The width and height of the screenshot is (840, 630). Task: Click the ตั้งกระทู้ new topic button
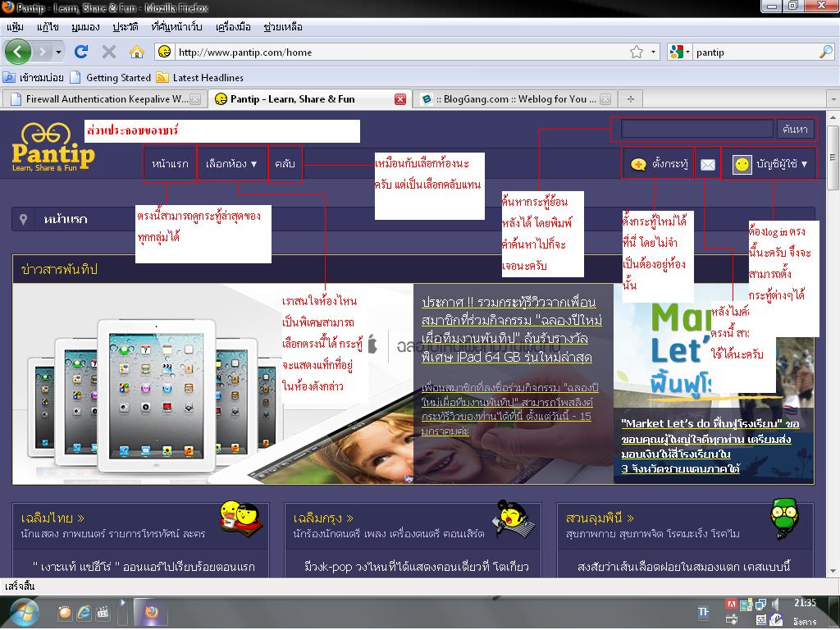tap(659, 164)
